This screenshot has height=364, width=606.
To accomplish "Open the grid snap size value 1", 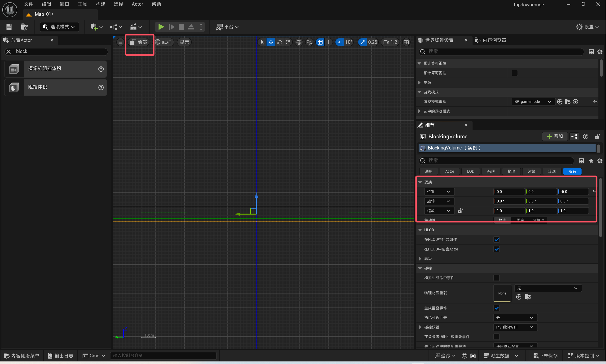I will [x=328, y=42].
